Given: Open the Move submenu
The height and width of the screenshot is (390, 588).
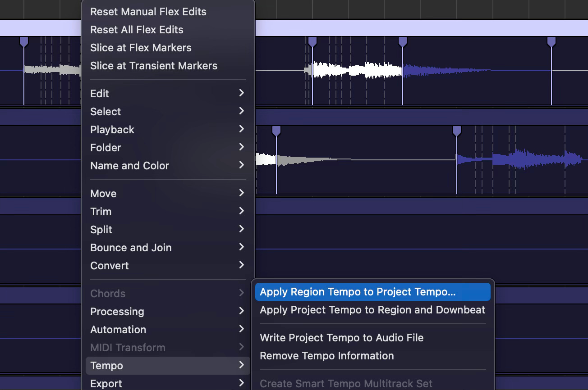Looking at the screenshot, I should click(168, 193).
